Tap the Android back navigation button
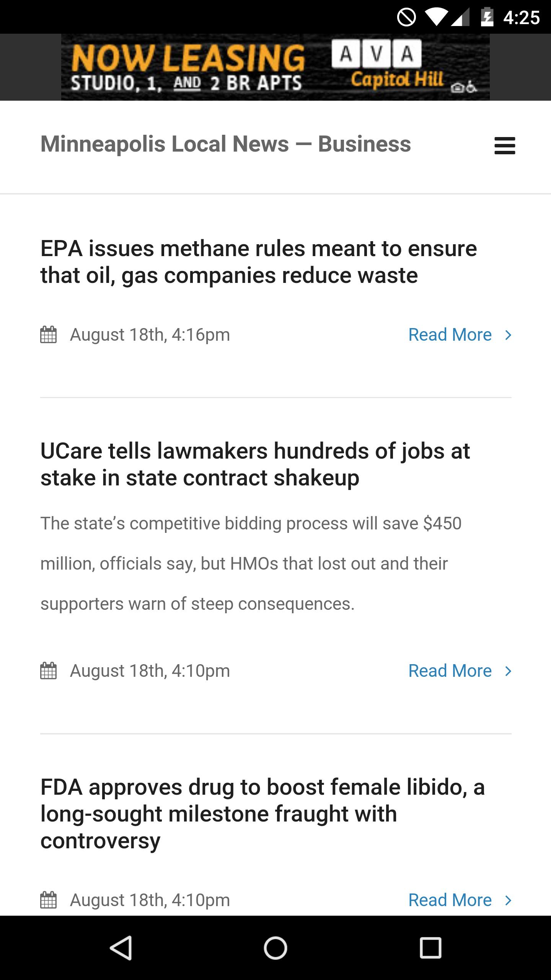This screenshot has height=980, width=551. coord(121,948)
